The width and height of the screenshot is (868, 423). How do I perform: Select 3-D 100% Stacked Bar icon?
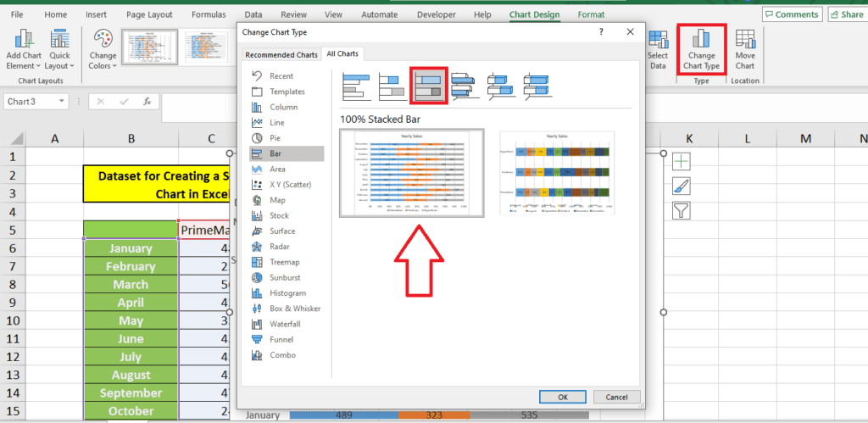538,86
